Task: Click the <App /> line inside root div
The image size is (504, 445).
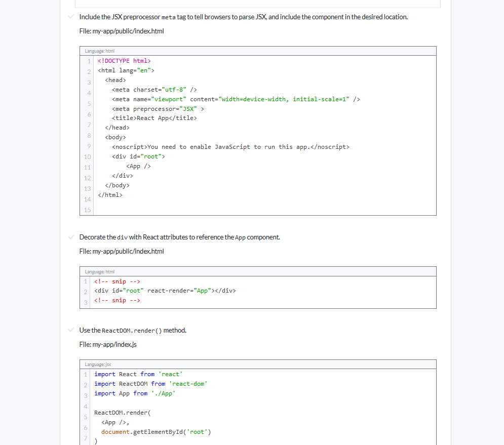Action: [138, 166]
